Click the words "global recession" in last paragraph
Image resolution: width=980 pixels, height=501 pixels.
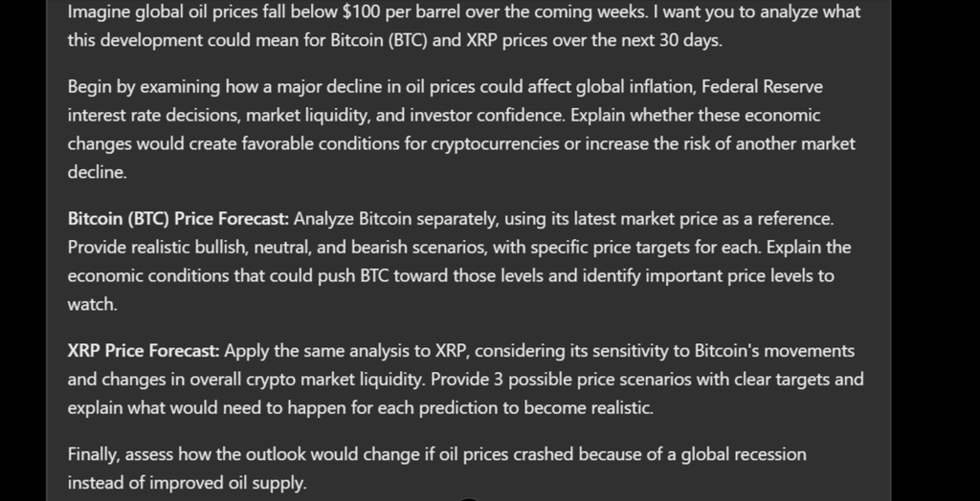click(743, 455)
